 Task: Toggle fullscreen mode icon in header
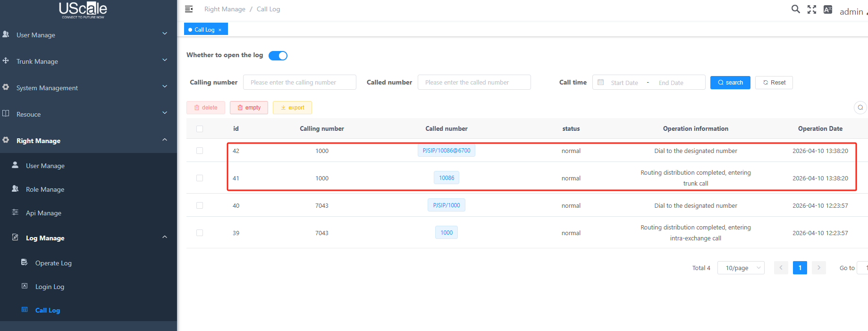[x=812, y=9]
